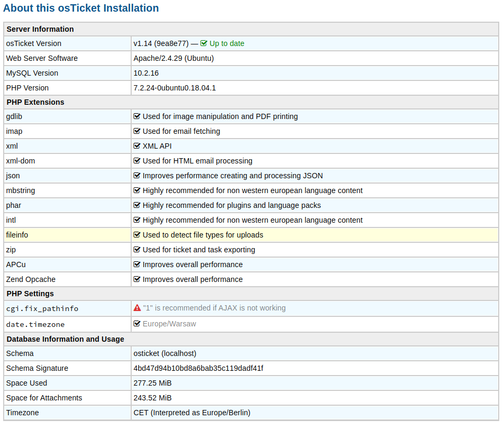This screenshot has height=429, width=504.
Task: Click the check icon in phar row
Action: tap(137, 205)
